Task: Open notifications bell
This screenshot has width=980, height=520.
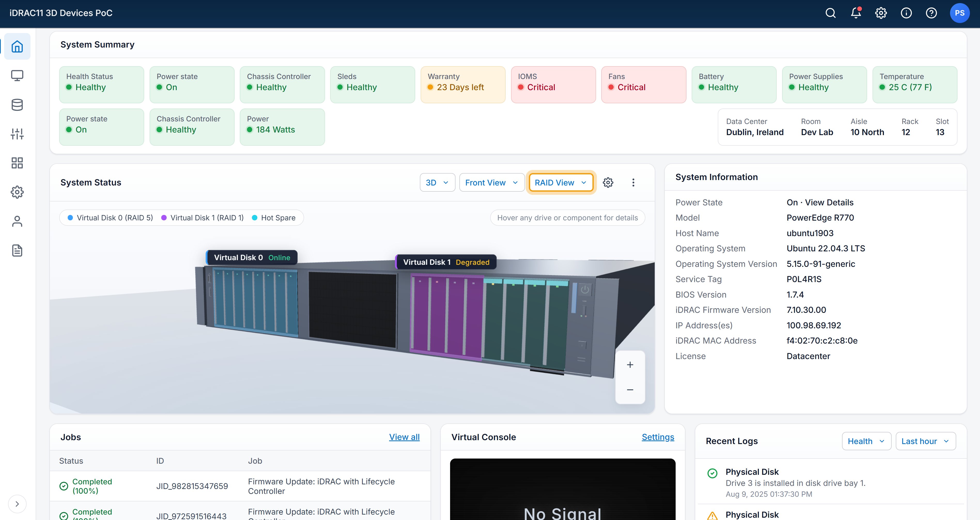Action: pyautogui.click(x=856, y=13)
